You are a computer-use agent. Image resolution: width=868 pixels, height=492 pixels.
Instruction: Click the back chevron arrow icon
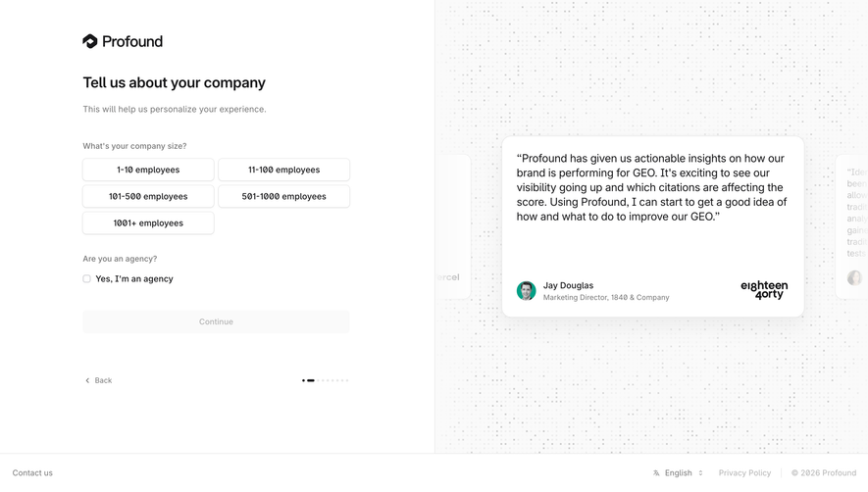(x=87, y=380)
